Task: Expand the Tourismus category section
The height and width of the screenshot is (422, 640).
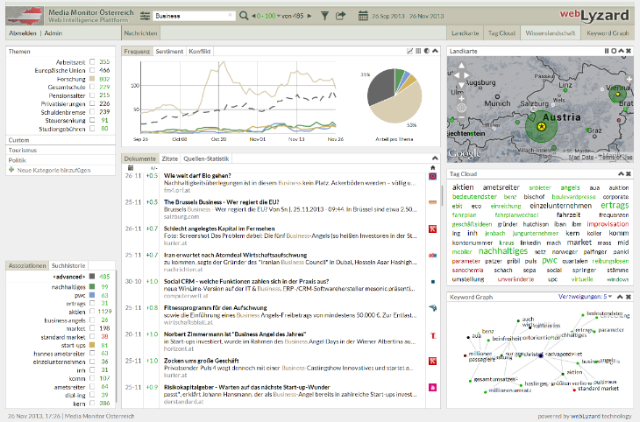Action: (x=60, y=150)
